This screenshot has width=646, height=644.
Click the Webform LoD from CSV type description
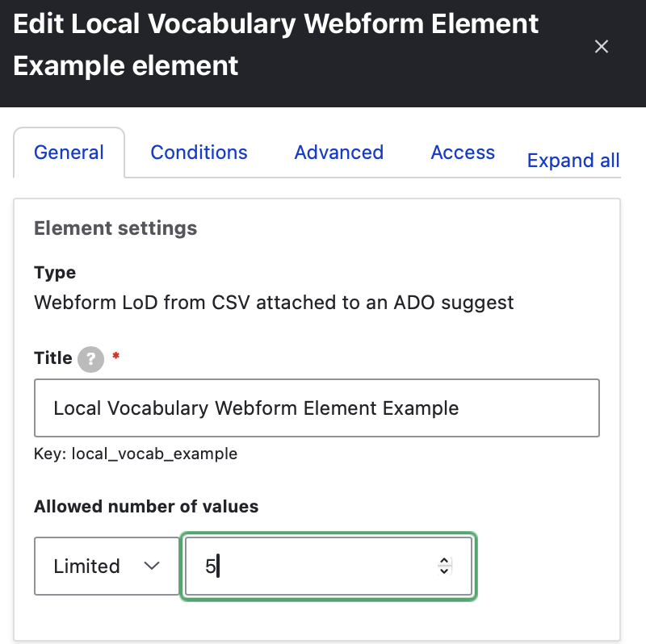274,303
